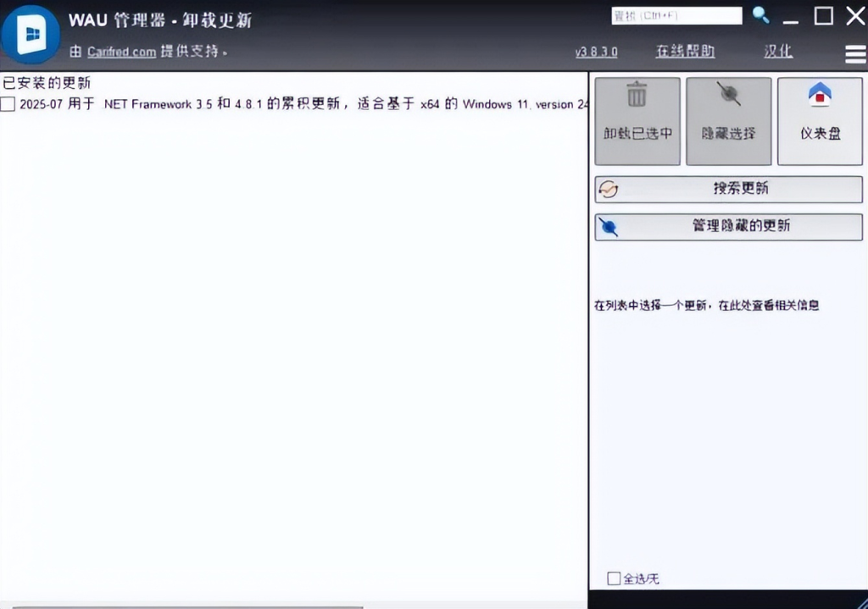Click the v3.8.3.0 version link

[596, 52]
